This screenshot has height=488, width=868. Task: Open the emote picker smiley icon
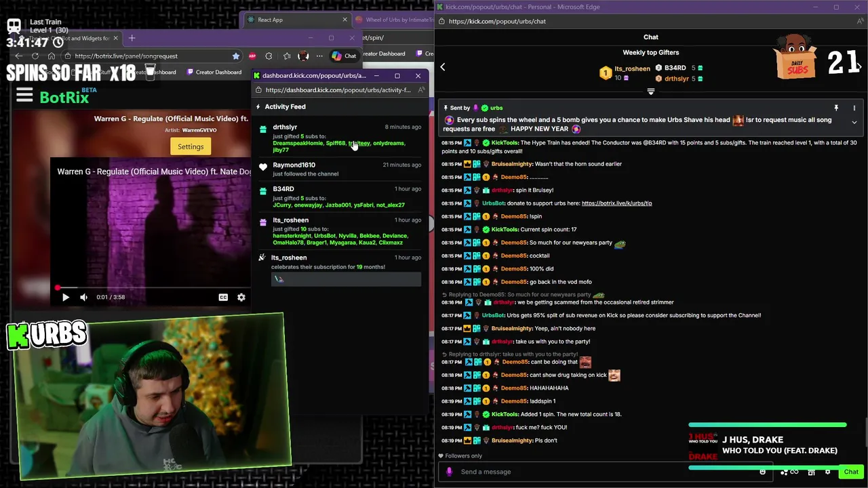[x=763, y=472]
